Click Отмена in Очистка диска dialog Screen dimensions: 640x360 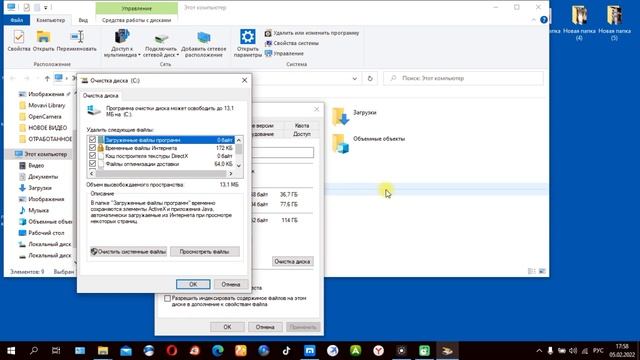[231, 284]
